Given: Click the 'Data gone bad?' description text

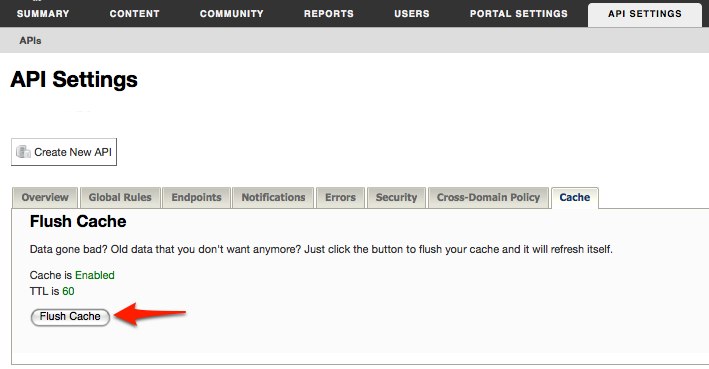Looking at the screenshot, I should 321,249.
